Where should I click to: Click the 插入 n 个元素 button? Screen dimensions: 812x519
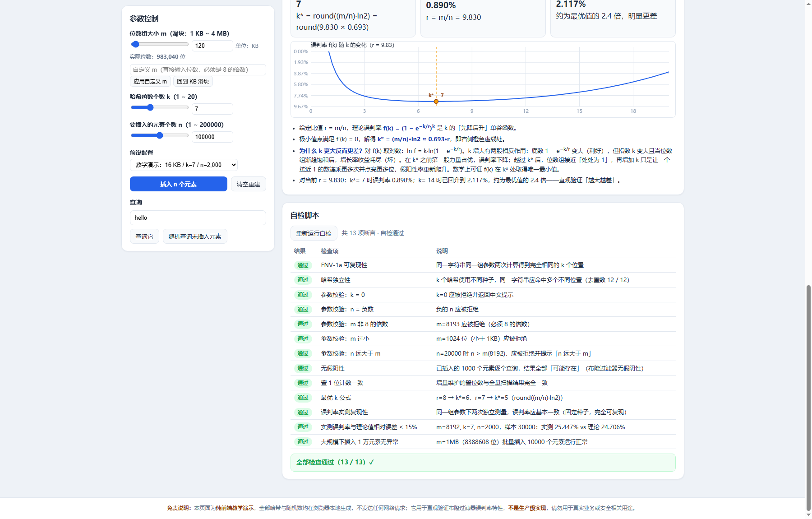179,184
